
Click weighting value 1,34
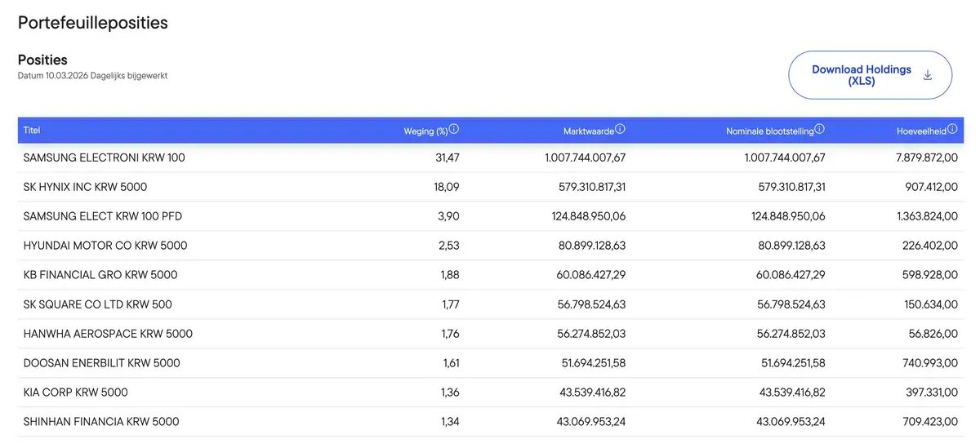[x=450, y=422]
